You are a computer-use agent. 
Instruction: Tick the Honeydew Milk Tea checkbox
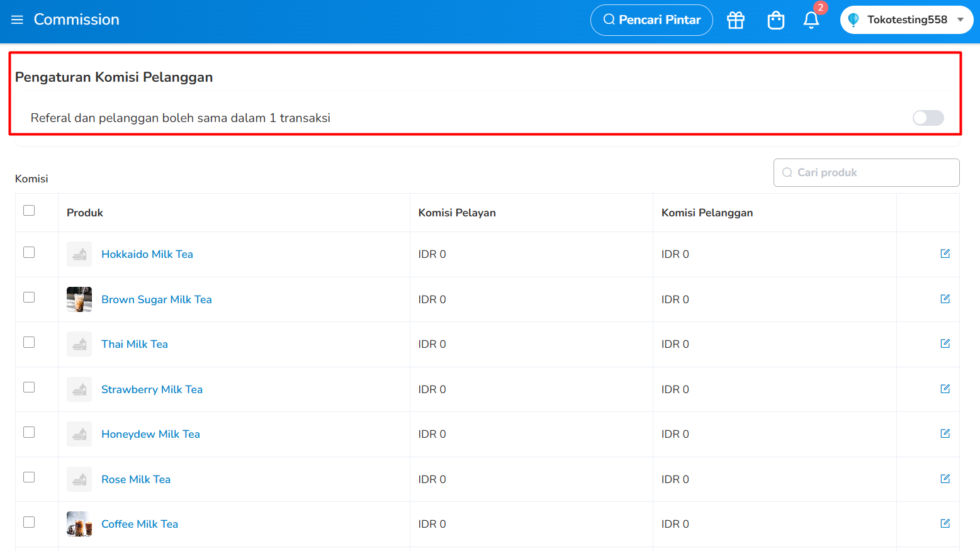pyautogui.click(x=29, y=432)
